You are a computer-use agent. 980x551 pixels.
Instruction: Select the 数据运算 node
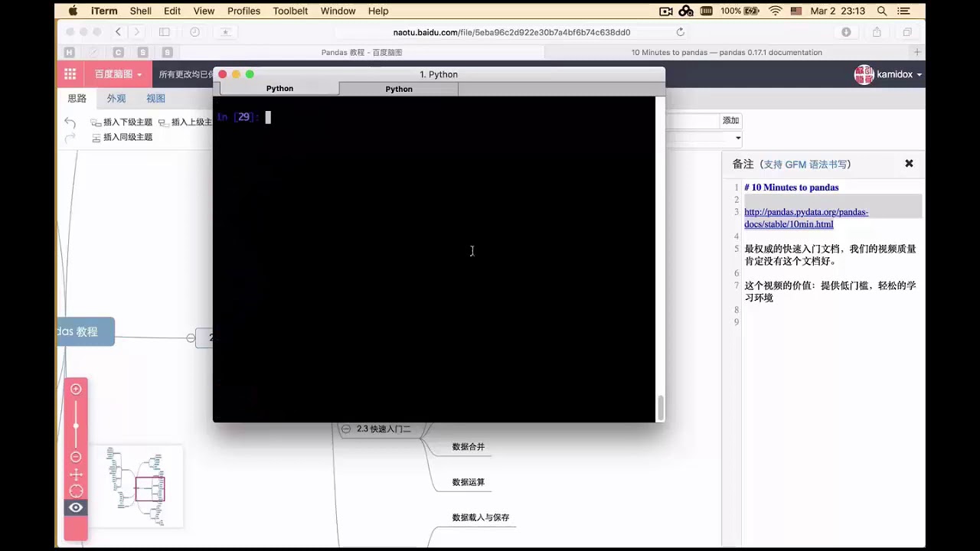(x=469, y=483)
